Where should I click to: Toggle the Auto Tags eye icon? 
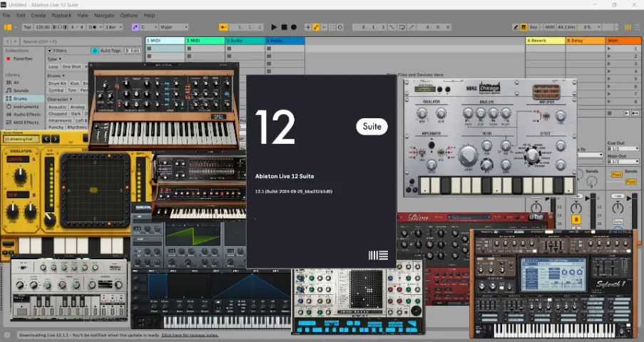[95, 51]
